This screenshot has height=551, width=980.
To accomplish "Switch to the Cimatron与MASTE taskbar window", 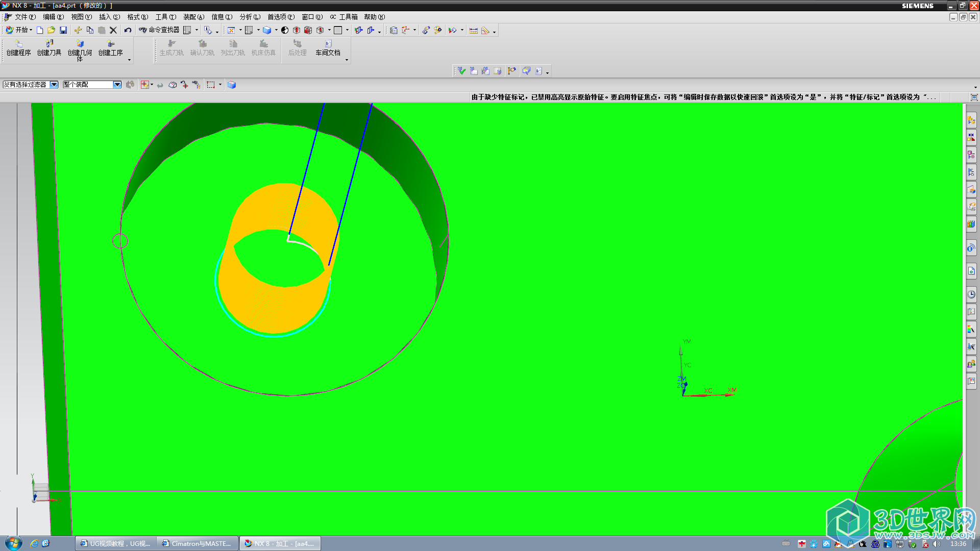I will click(x=197, y=543).
